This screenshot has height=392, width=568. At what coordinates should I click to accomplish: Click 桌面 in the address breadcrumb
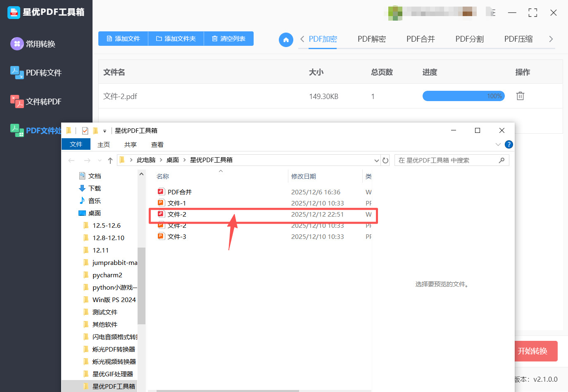tap(173, 160)
